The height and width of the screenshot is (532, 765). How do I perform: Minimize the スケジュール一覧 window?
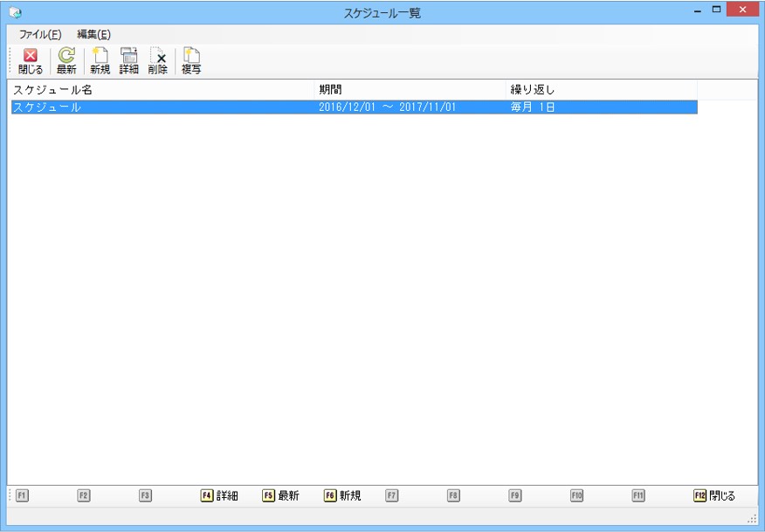click(698, 11)
